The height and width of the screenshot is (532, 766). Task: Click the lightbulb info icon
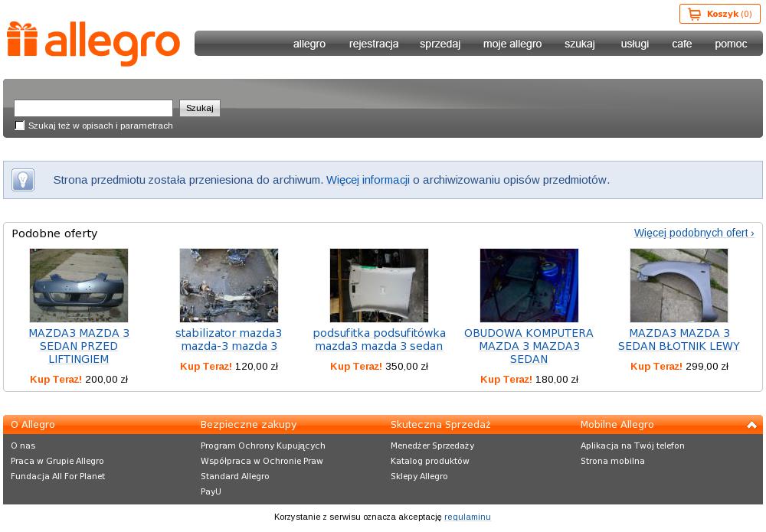click(x=23, y=180)
